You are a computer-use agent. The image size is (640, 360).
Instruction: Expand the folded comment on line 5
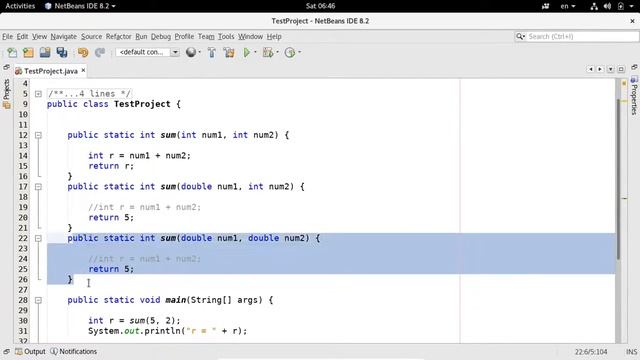pyautogui.click(x=38, y=94)
